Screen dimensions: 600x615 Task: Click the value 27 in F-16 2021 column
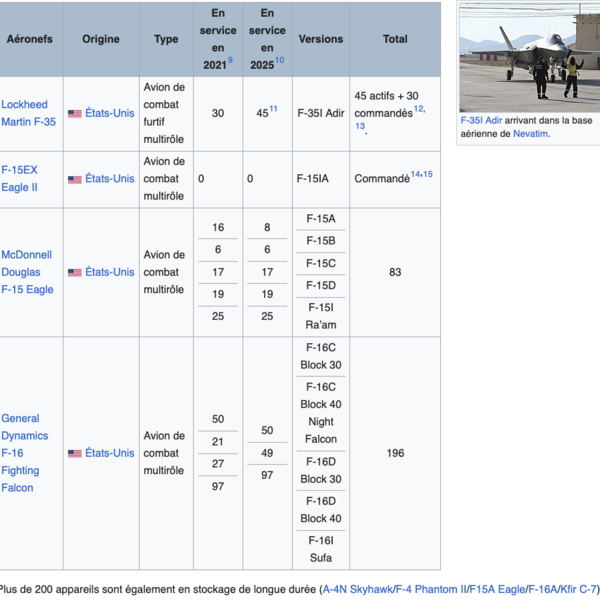coord(218,464)
